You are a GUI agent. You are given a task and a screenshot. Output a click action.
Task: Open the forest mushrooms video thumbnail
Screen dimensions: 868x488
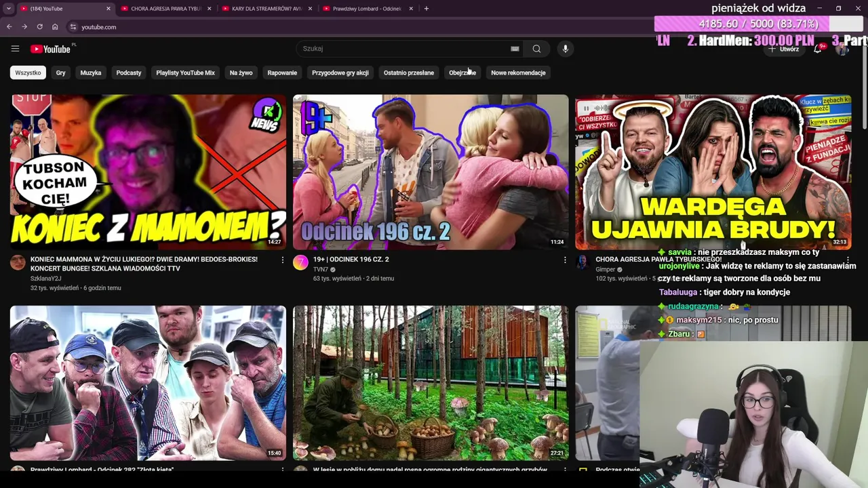(x=431, y=383)
